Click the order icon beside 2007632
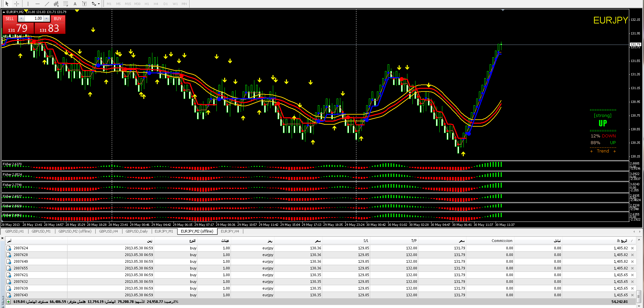 pyautogui.click(x=9, y=282)
